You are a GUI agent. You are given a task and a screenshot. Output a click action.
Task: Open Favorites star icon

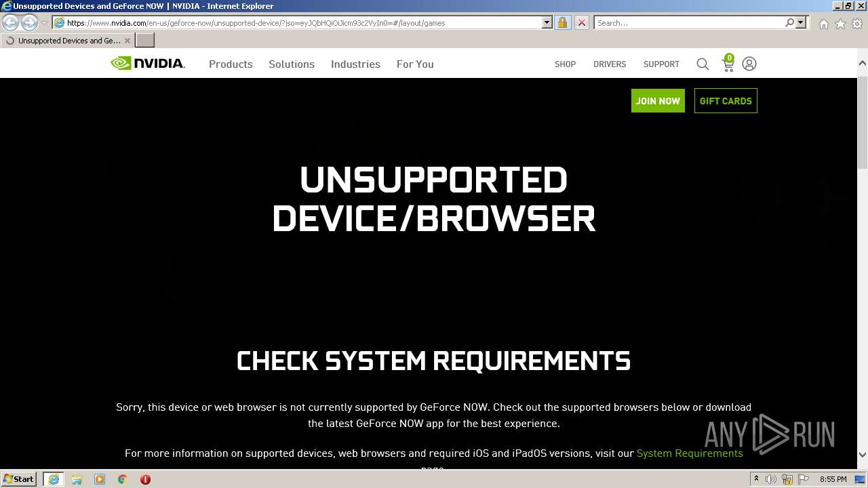pos(840,24)
